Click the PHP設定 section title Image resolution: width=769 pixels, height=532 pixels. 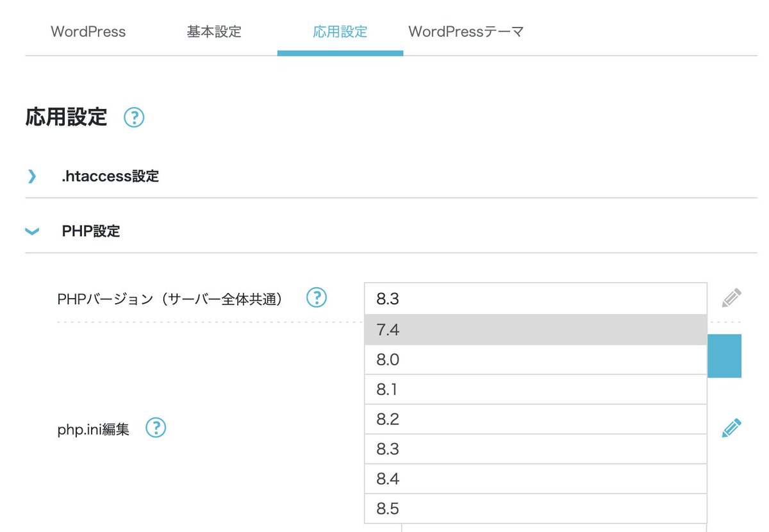(91, 231)
